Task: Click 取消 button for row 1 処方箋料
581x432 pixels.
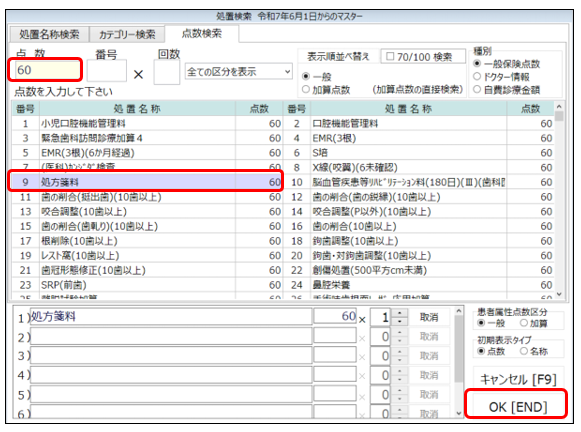Action: [429, 317]
